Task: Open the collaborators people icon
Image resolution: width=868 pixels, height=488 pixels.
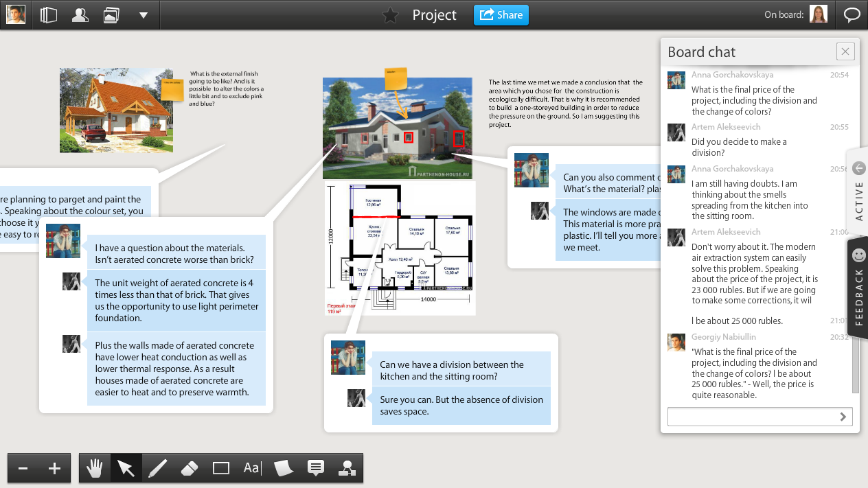Action: [x=80, y=15]
